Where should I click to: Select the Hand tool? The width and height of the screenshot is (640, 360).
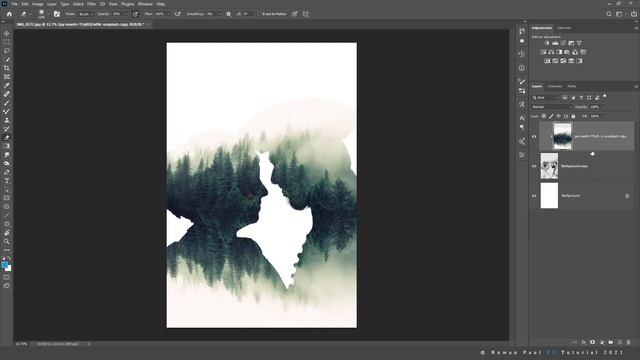[x=7, y=233]
